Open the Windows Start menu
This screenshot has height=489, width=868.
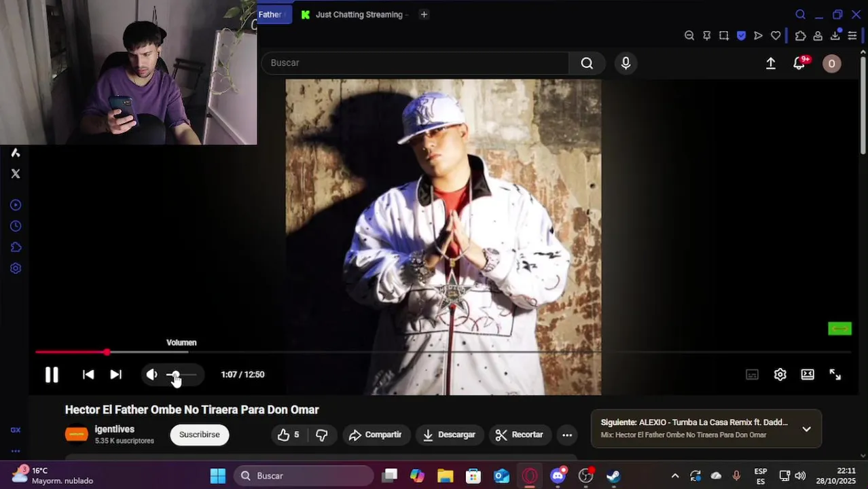coord(217,476)
